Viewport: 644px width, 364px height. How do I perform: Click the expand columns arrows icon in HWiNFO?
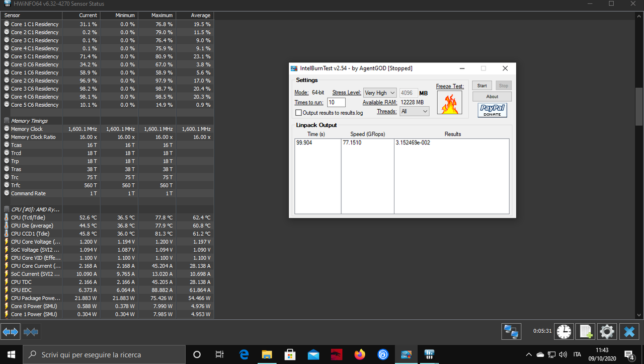pos(11,332)
